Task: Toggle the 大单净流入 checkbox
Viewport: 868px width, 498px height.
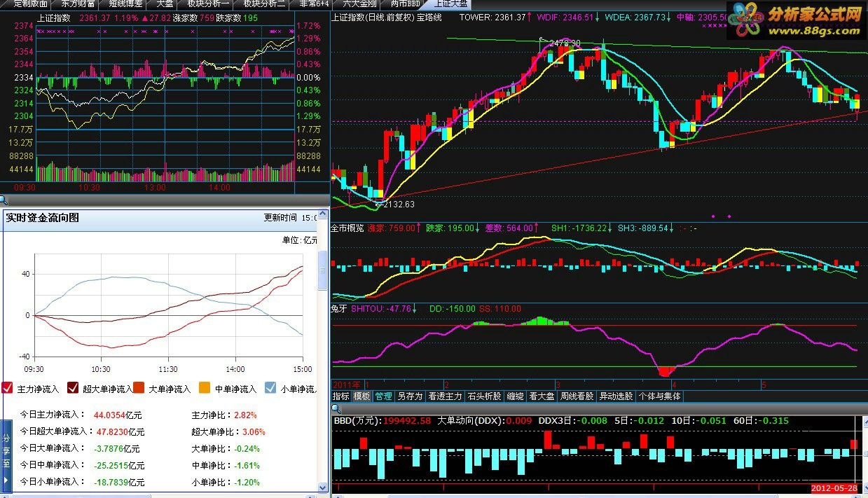Action: [139, 388]
